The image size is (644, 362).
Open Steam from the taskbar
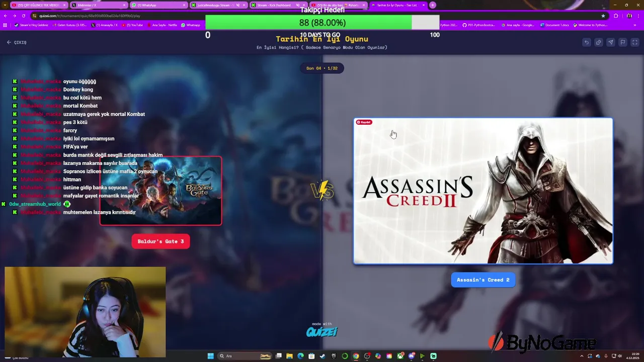[x=323, y=356]
